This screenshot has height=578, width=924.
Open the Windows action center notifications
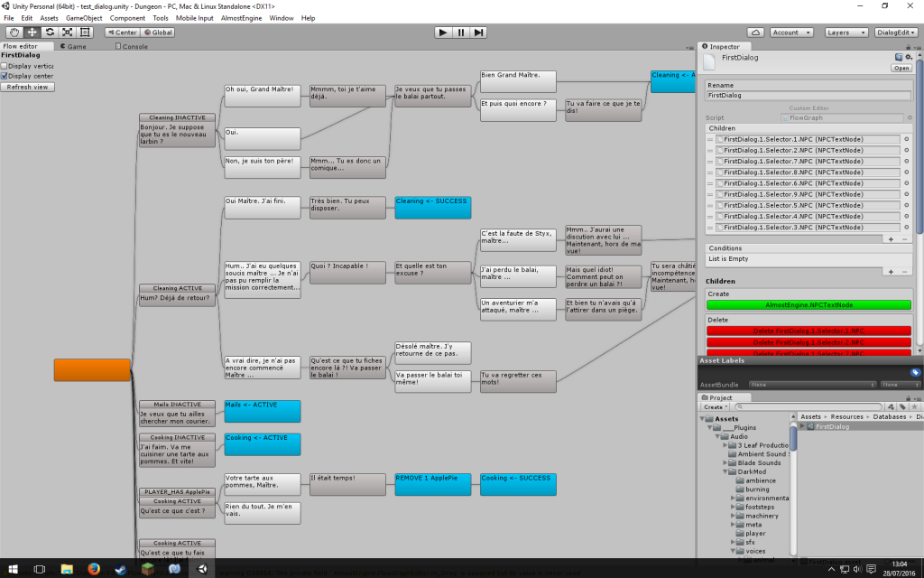coord(871,569)
